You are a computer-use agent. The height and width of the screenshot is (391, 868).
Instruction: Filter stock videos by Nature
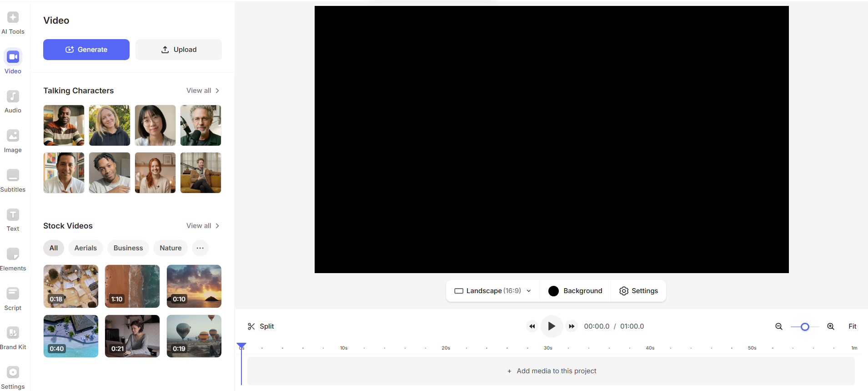pos(171,248)
